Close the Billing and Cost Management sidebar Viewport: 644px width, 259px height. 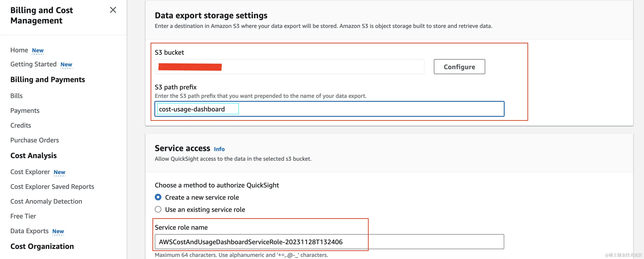click(x=113, y=10)
